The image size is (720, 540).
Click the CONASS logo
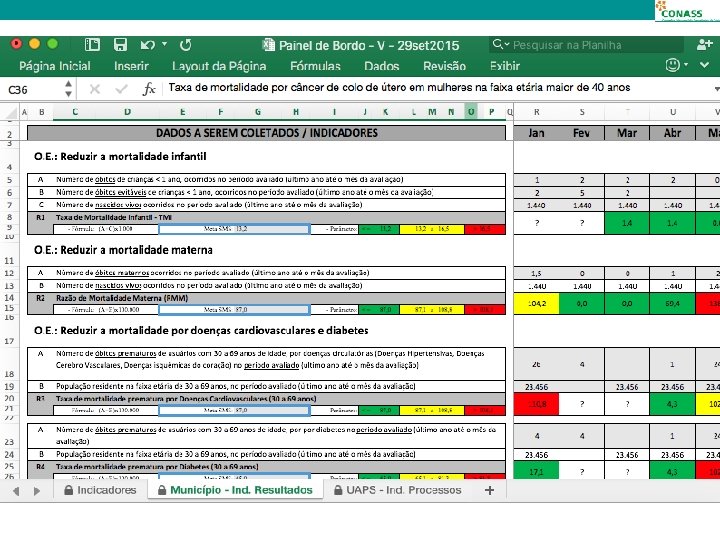[x=687, y=11]
